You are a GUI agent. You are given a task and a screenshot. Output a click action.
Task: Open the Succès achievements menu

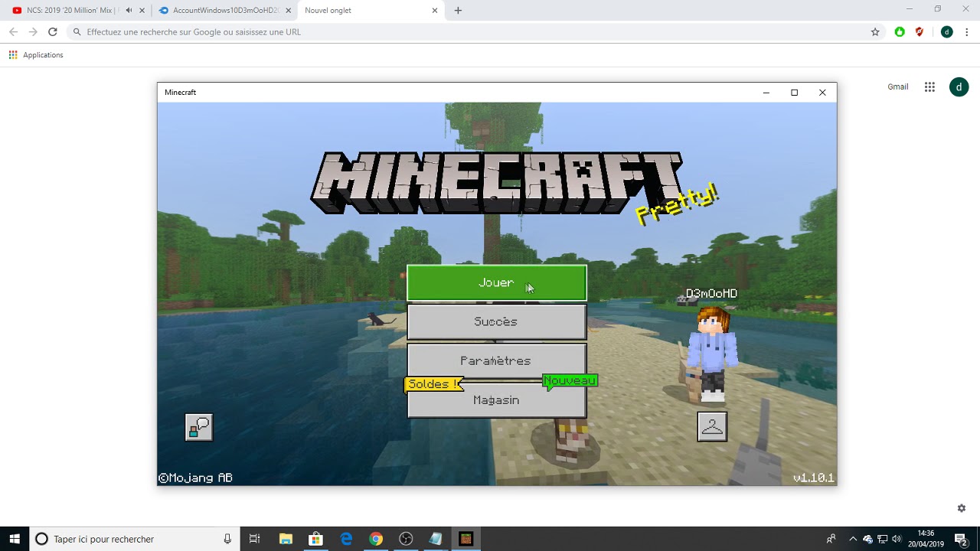(x=497, y=322)
